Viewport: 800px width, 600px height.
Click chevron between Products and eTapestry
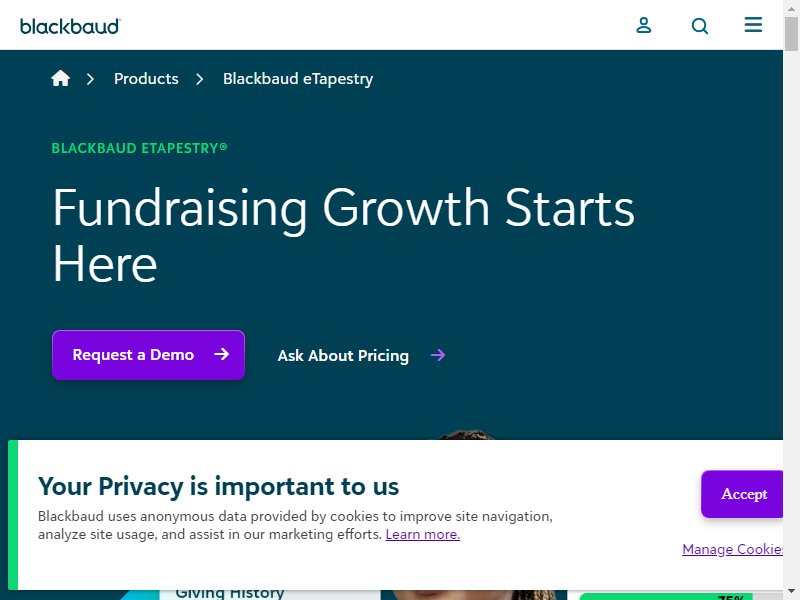coord(200,79)
